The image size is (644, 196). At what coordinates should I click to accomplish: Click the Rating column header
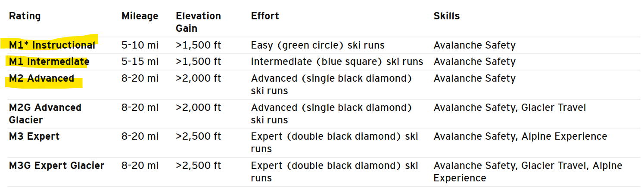coord(25,16)
